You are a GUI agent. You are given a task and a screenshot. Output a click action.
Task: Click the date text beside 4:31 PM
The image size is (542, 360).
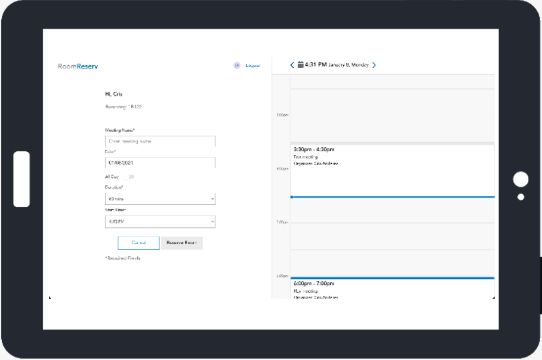(x=348, y=65)
